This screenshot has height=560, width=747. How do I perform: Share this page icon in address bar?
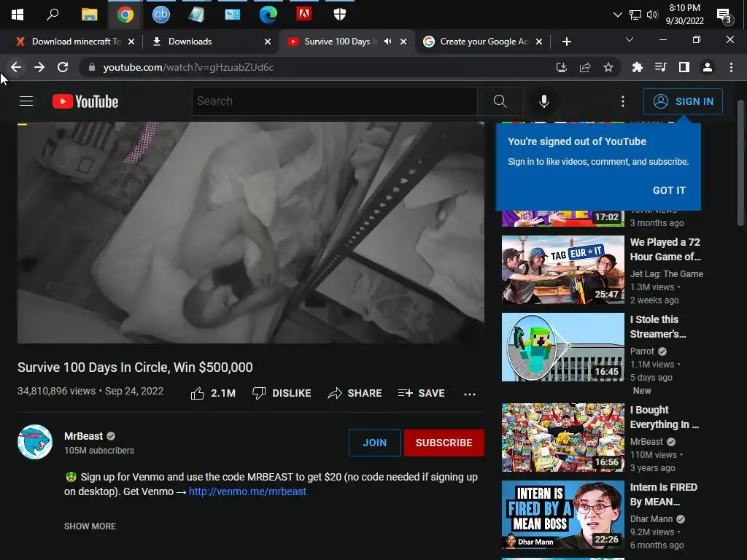[x=585, y=67]
